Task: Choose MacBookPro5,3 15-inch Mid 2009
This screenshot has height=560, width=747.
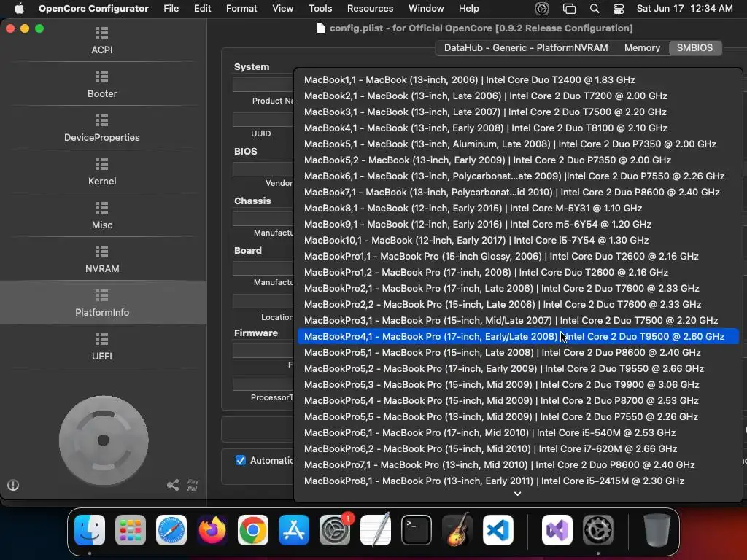Action: (518, 385)
